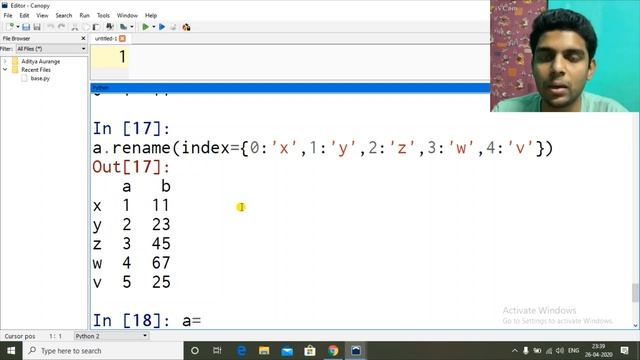The height and width of the screenshot is (360, 640).
Task: Open the green Run button dropdown arrow
Action: [153, 27]
